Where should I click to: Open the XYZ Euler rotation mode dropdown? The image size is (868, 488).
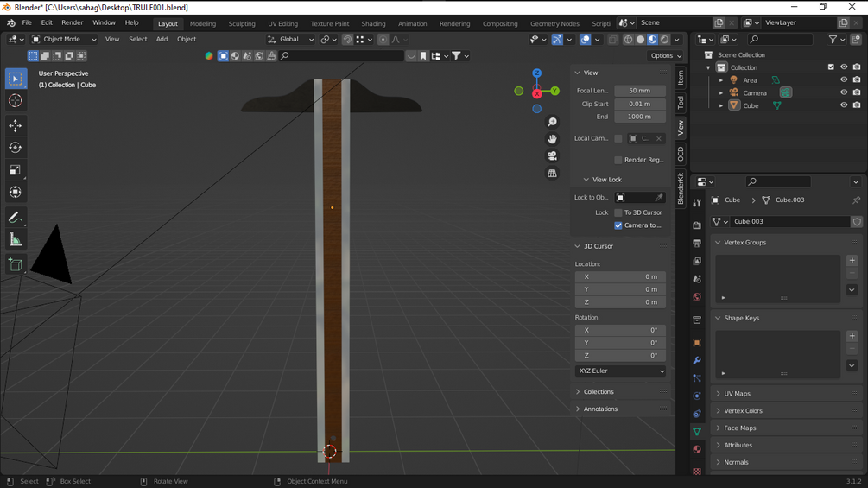coord(620,371)
